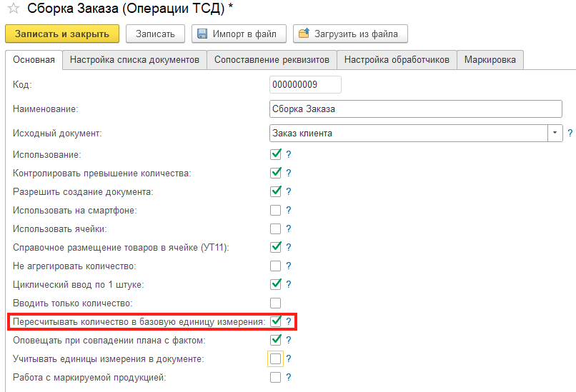Add form to favorites with star icon
This screenshot has width=576, height=392.
(x=14, y=8)
